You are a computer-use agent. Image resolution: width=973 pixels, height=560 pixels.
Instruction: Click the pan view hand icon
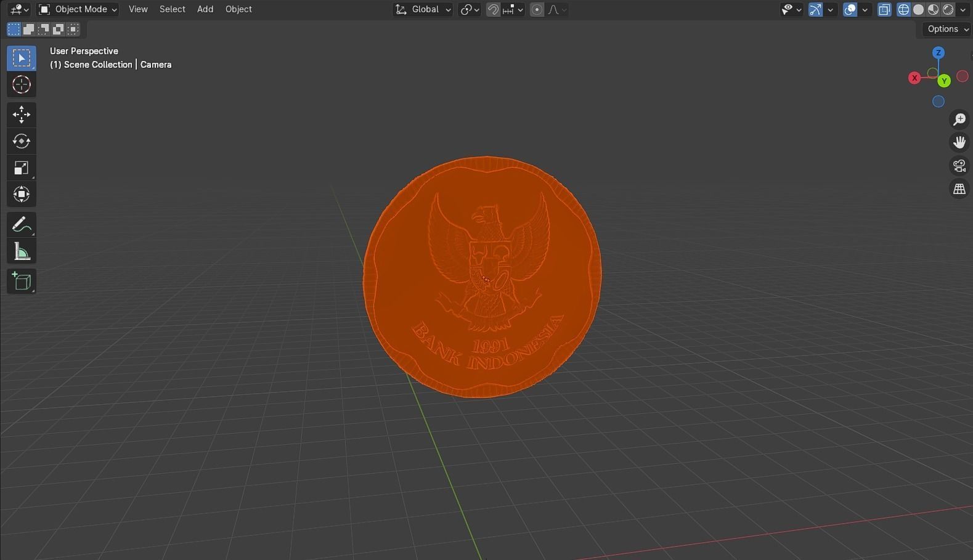pyautogui.click(x=959, y=142)
